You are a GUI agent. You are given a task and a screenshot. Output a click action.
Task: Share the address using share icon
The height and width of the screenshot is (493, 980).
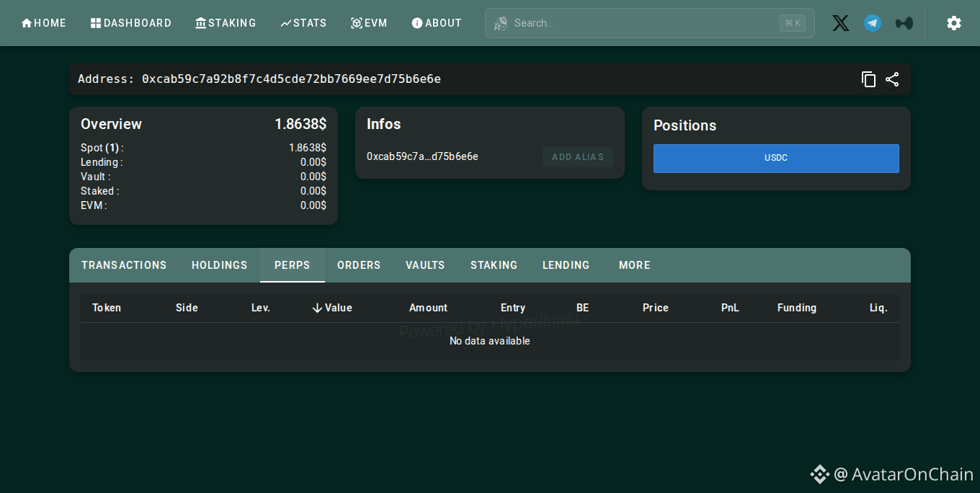click(892, 79)
